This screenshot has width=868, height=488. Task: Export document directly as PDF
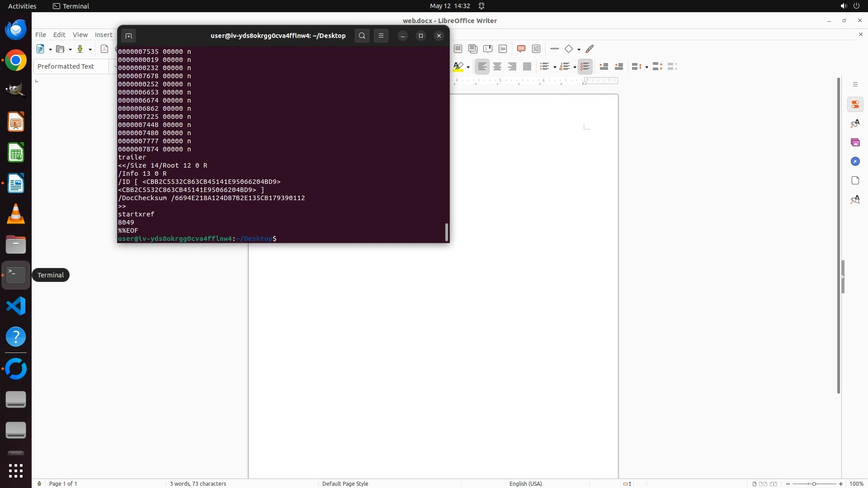[104, 49]
